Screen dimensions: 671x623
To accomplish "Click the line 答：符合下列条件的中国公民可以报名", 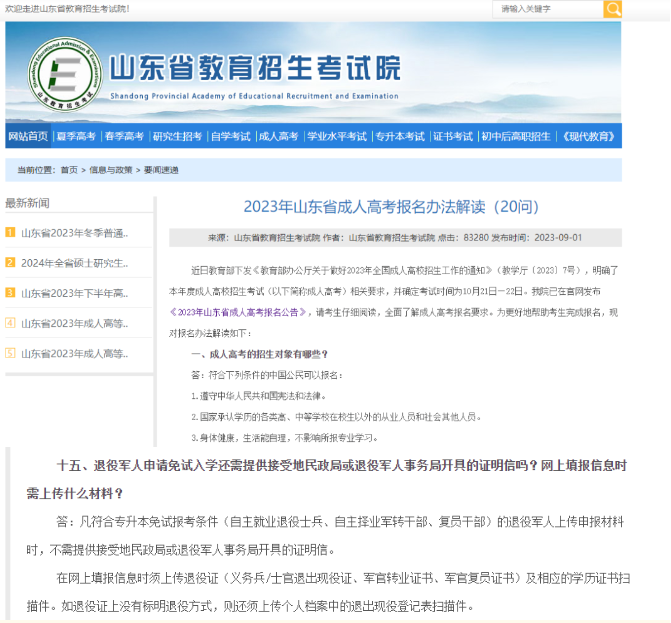I will 267,375.
